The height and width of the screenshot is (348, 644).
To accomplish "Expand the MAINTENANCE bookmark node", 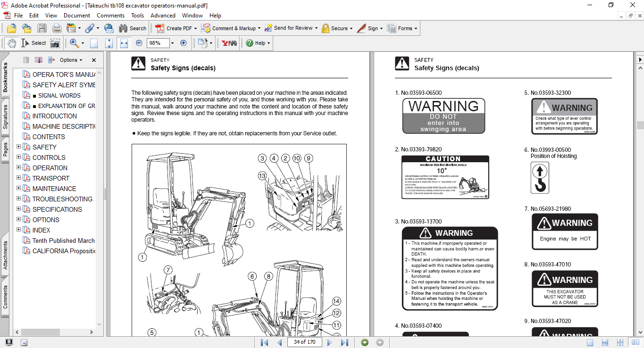I will tap(19, 189).
